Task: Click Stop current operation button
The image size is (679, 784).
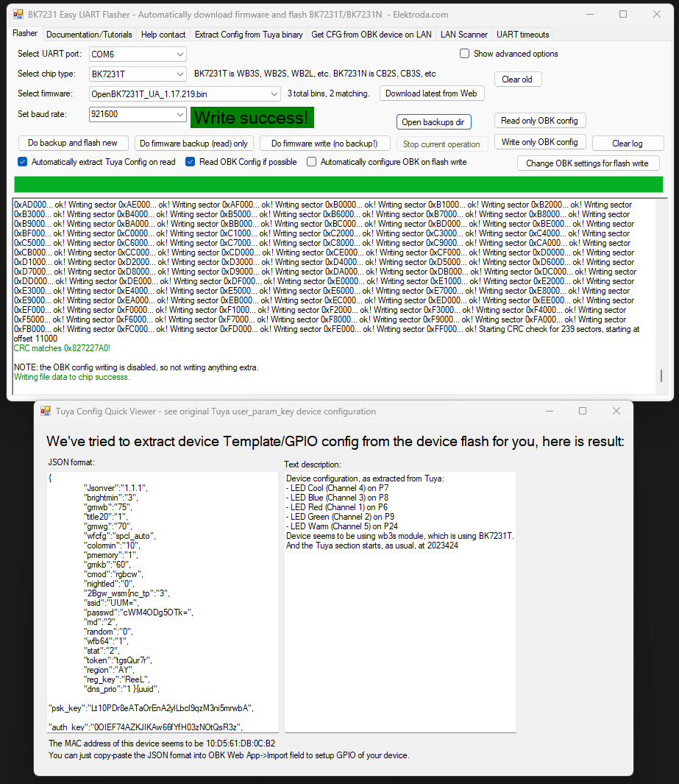Action: point(441,144)
